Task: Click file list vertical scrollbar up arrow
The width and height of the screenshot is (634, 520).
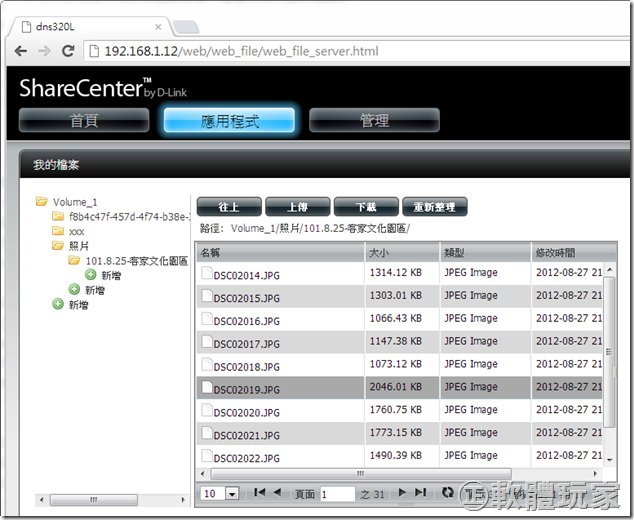Action: tap(610, 269)
